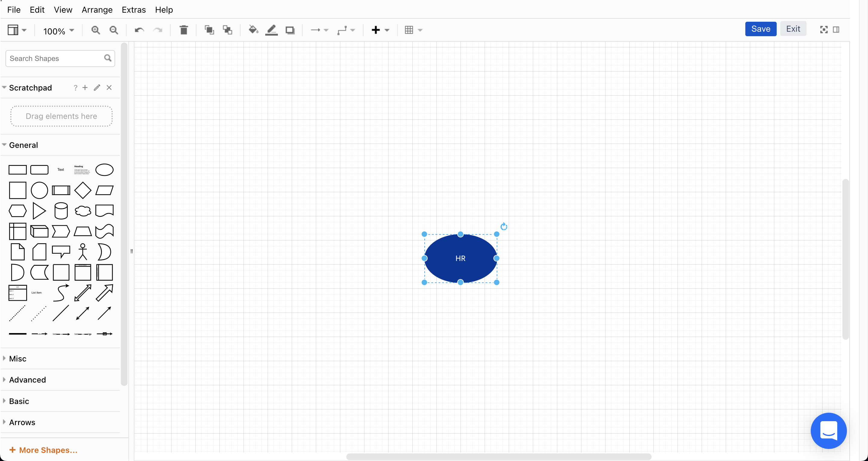Viewport: 868px width, 461px height.
Task: Open the Extras menu
Action: (134, 10)
